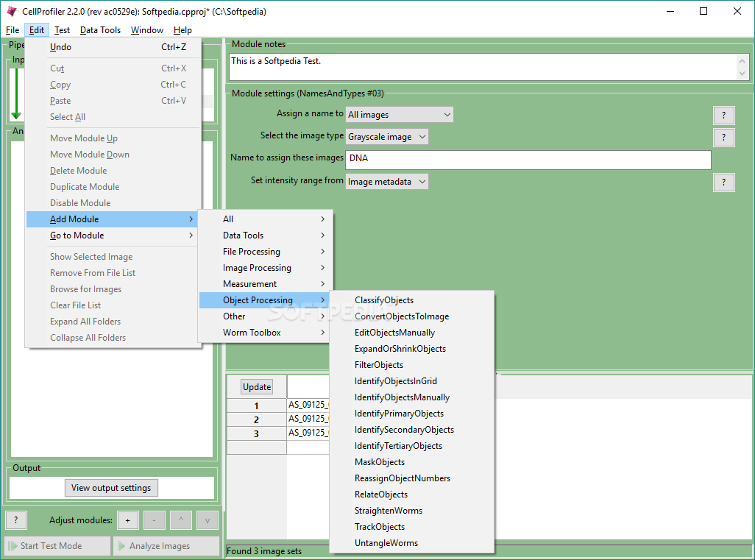Open the Test menu
The height and width of the screenshot is (560, 755).
tap(62, 30)
